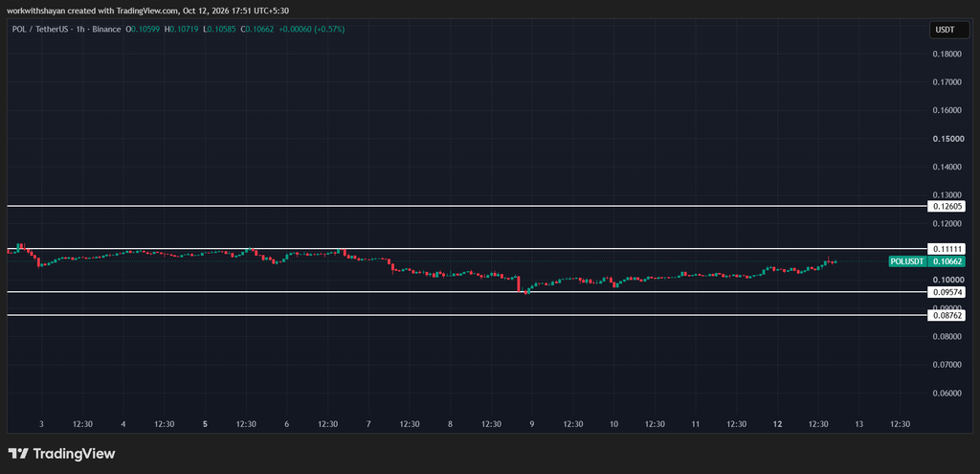Click the 0.14000 price scale value
Screen dimensions: 980x474
[947, 167]
